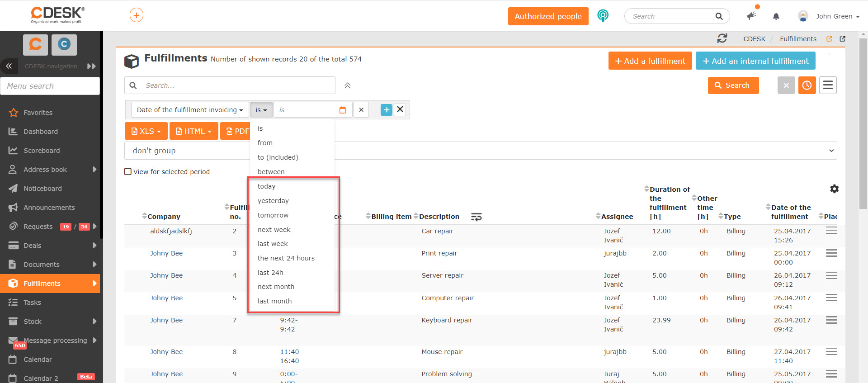
Task: Click the refresh icon near breadcrumb
Action: 722,38
